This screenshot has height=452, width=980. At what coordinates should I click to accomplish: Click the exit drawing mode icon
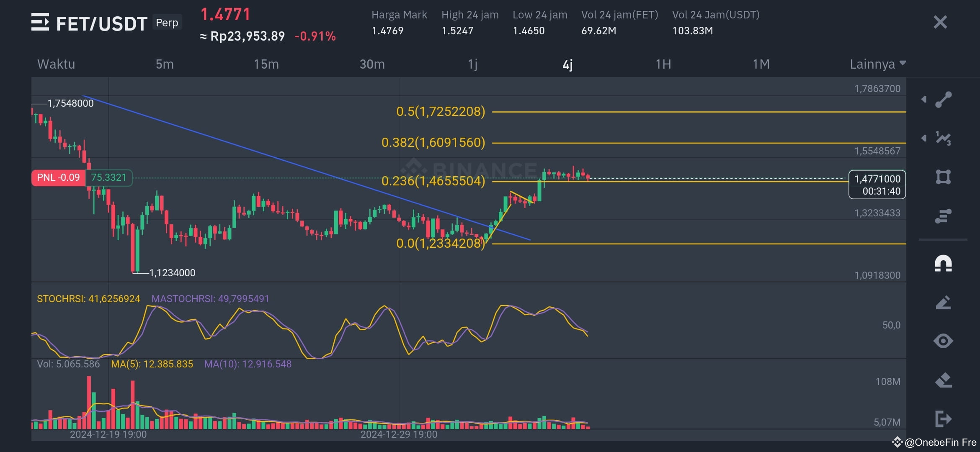coord(943,419)
